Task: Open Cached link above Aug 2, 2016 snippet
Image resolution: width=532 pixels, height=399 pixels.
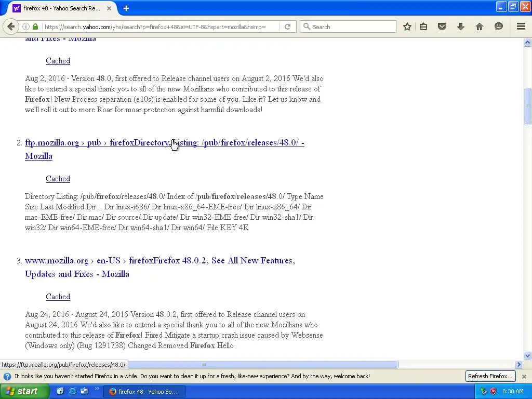Action: point(58,61)
